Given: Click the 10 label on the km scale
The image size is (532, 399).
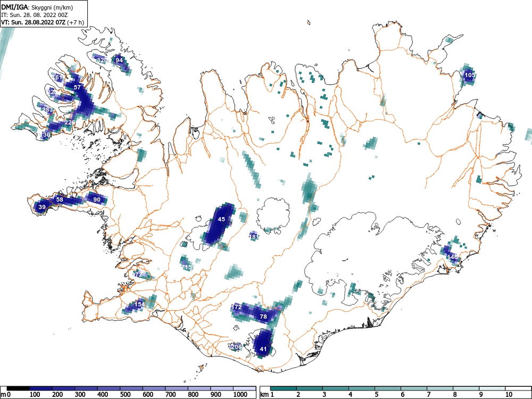Looking at the screenshot, I should tap(509, 395).
